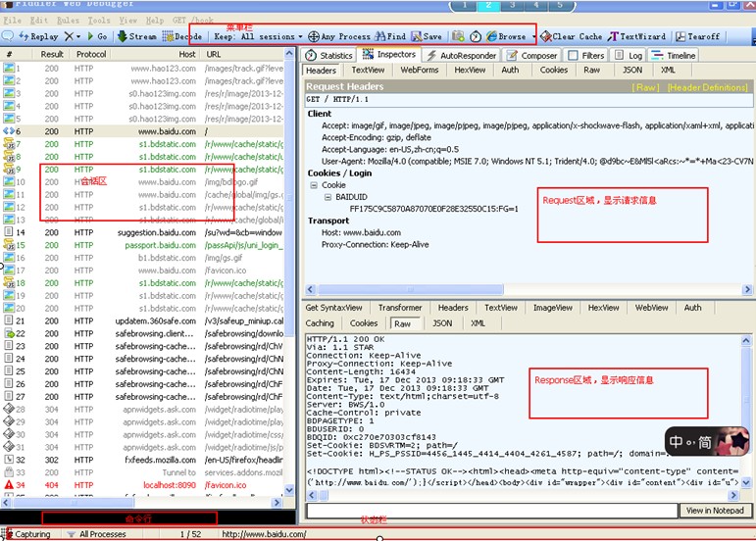This screenshot has height=541, width=756.
Task: Switch to the Statistics tab
Action: click(x=328, y=56)
